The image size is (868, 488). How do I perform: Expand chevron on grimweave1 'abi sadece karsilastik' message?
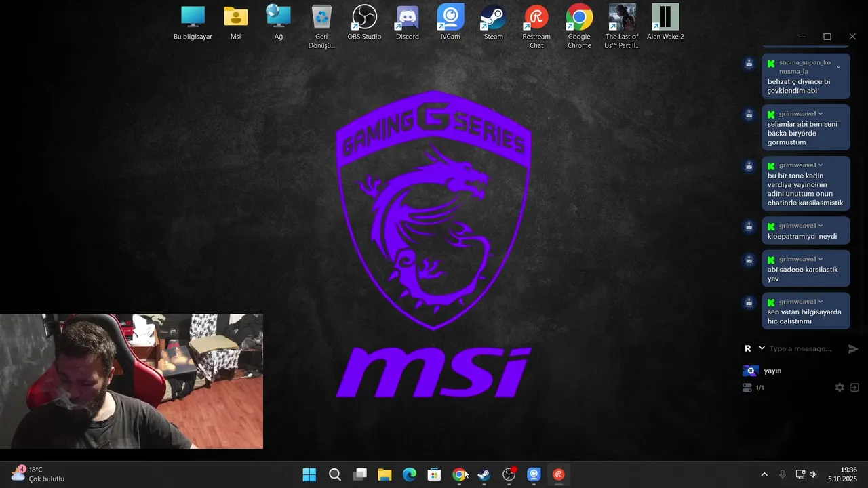point(821,259)
